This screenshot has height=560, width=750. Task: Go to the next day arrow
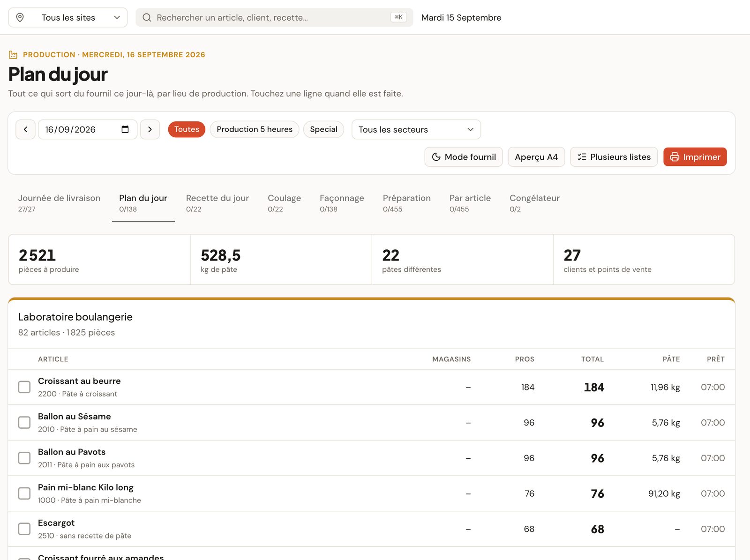click(150, 129)
